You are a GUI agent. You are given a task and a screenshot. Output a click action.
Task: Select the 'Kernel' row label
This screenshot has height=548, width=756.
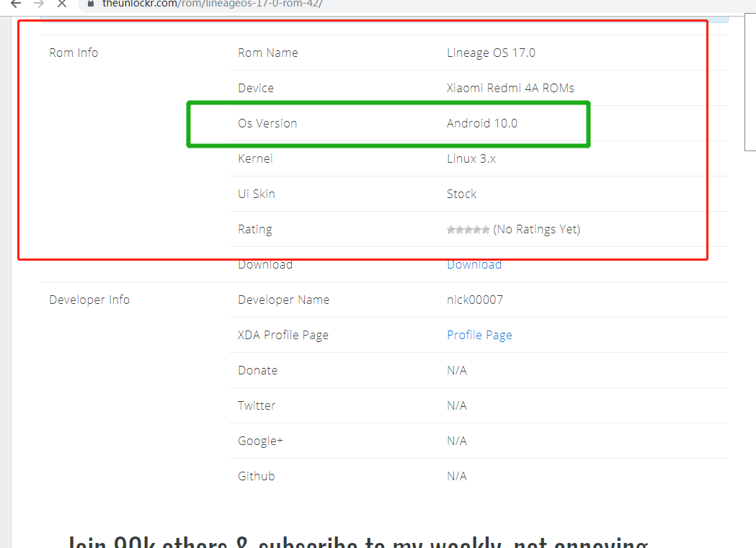pyautogui.click(x=256, y=158)
